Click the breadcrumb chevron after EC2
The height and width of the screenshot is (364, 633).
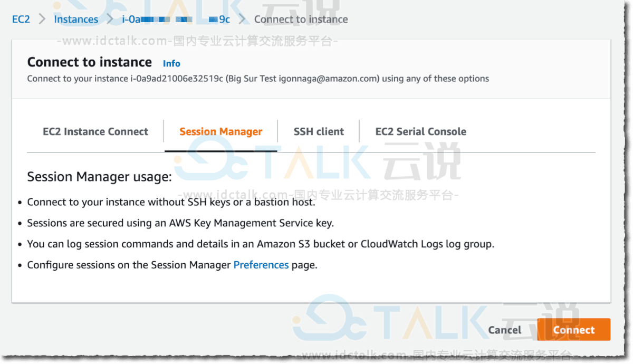(42, 20)
